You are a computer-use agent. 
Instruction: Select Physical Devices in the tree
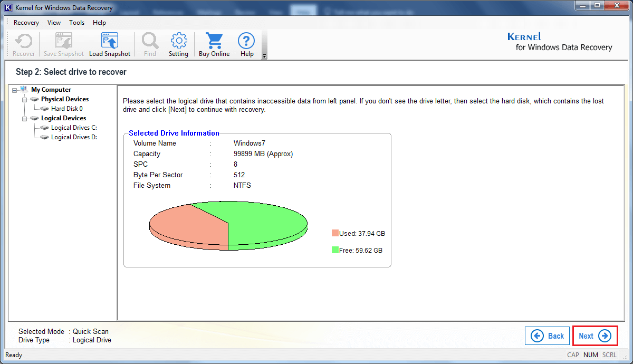click(x=65, y=99)
